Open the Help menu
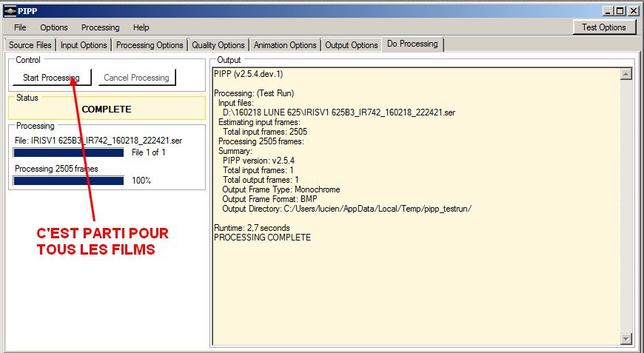 pyautogui.click(x=141, y=27)
